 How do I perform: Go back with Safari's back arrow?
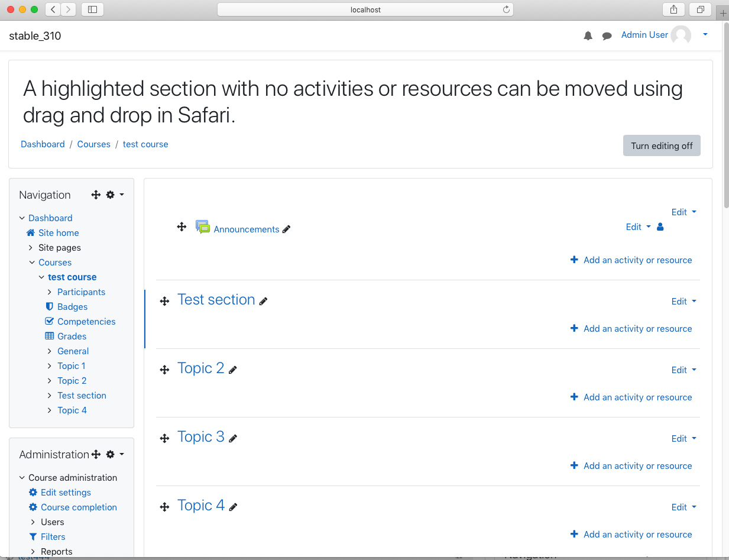53,9
